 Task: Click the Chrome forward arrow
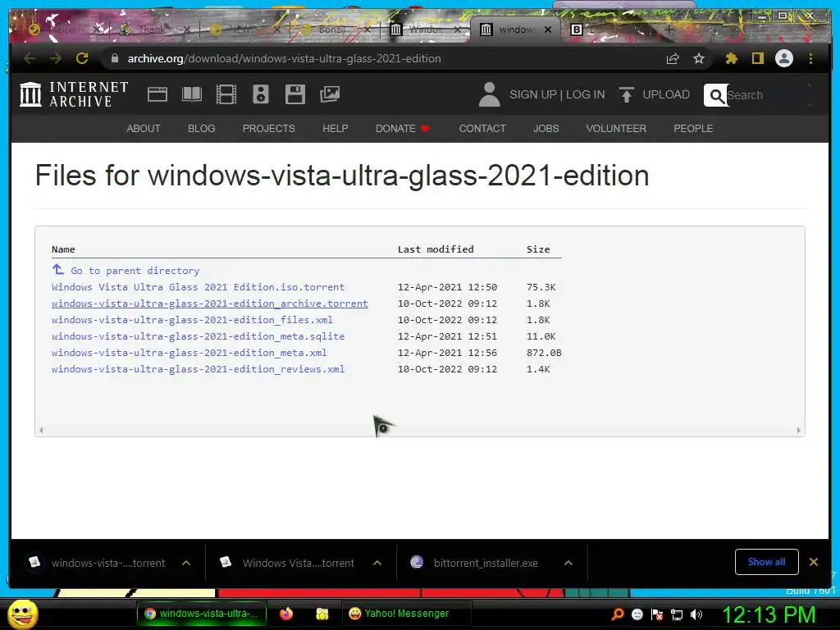(56, 58)
